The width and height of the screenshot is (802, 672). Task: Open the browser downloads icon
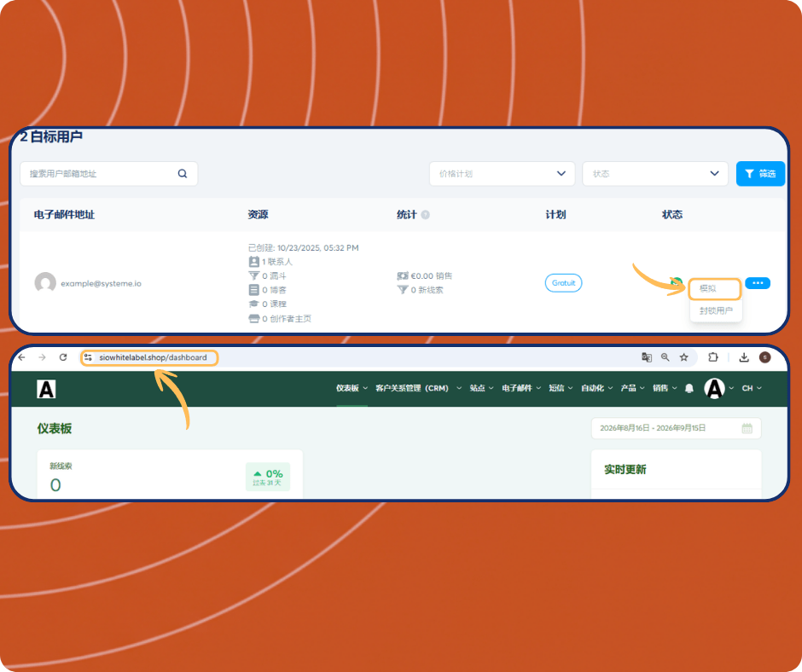744,357
